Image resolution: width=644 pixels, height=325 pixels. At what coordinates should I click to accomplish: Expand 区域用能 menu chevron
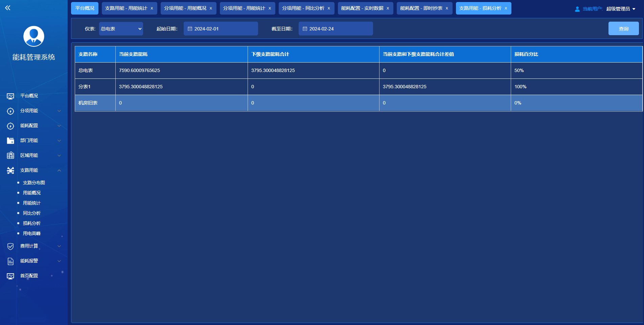click(x=59, y=156)
